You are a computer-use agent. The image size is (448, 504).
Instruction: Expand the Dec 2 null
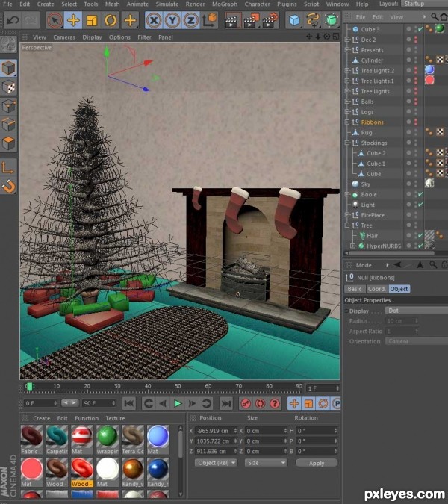(347, 40)
